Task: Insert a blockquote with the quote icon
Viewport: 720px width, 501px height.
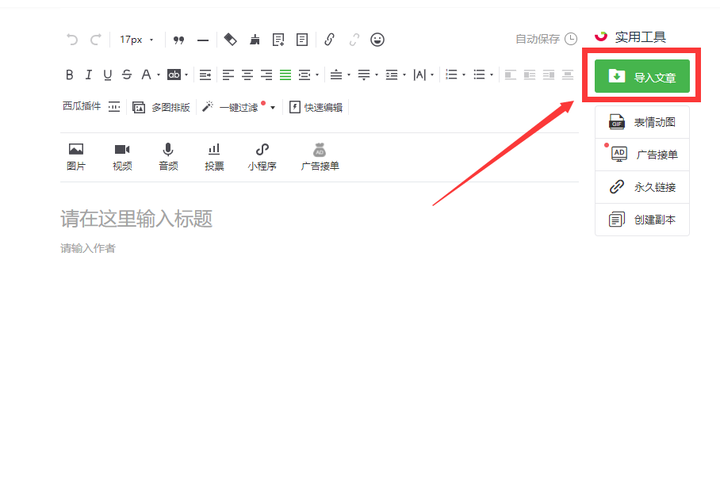Action: coord(179,40)
